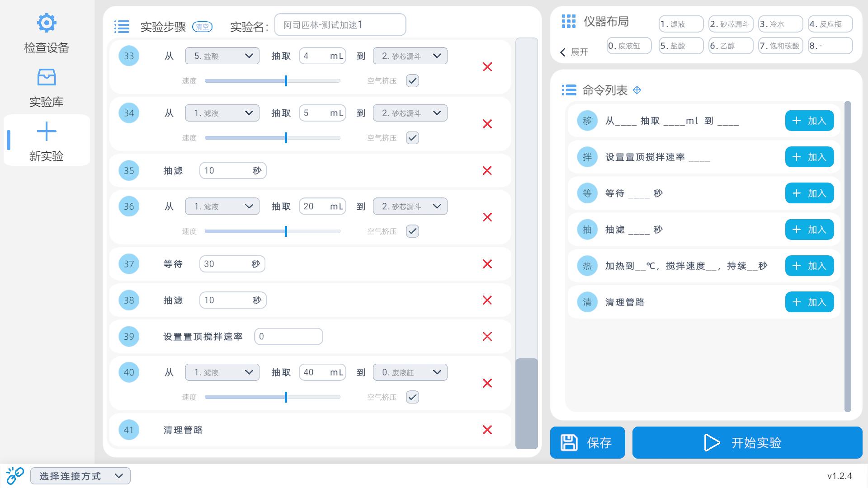Click the 移 transfer command icon
The image size is (868, 488).
(x=587, y=121)
